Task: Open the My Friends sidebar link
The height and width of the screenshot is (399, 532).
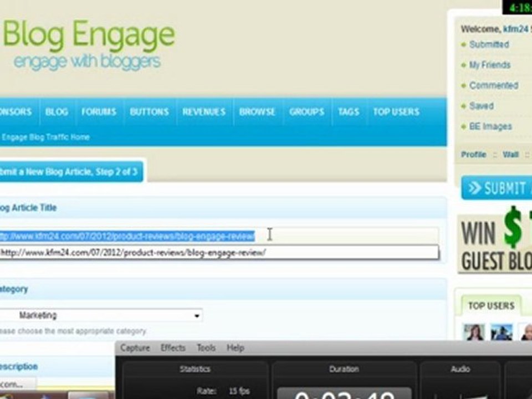Action: tap(489, 65)
